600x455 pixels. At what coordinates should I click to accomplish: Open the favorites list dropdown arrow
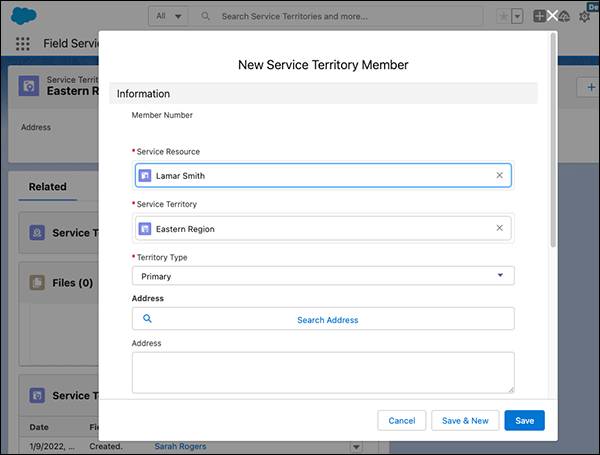tap(517, 16)
